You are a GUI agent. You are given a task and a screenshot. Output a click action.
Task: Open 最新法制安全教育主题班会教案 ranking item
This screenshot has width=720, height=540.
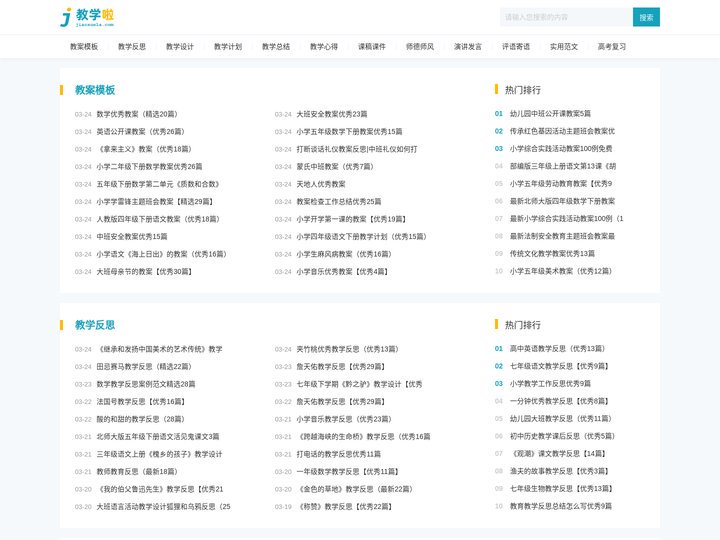tap(562, 236)
